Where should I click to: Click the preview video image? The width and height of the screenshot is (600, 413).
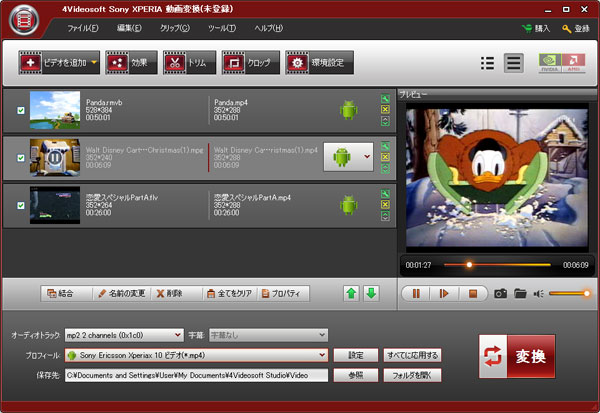[497, 178]
